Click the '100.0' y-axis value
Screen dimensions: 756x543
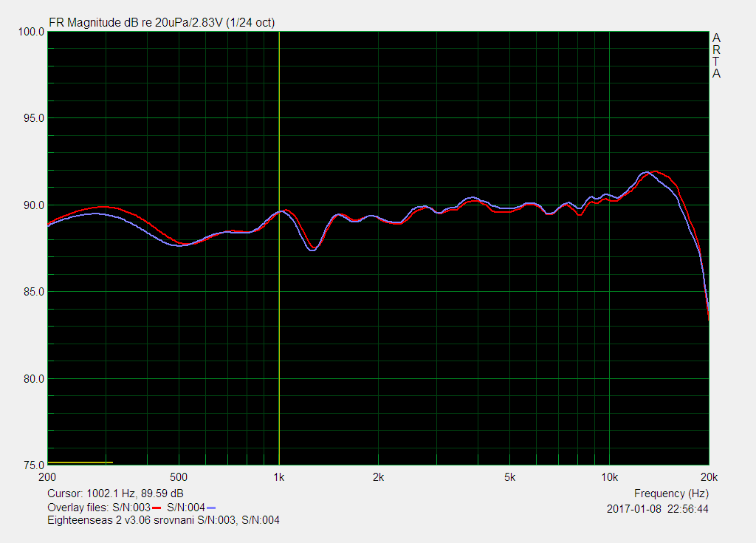[31, 32]
